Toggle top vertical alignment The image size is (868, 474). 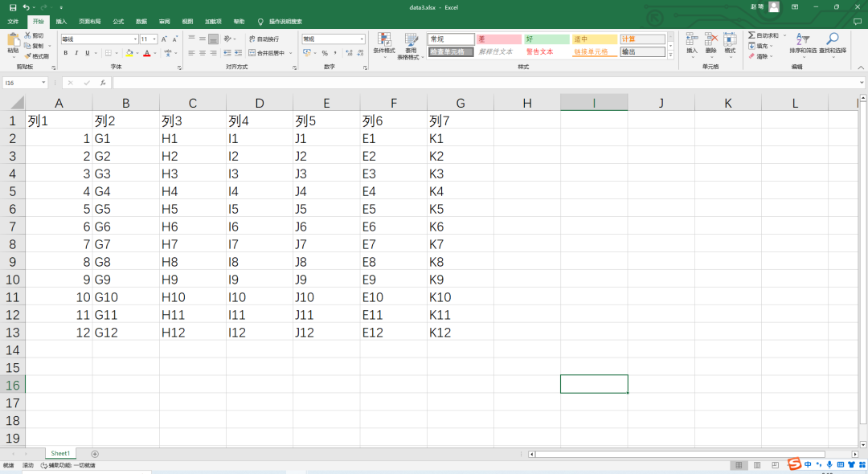click(x=191, y=39)
